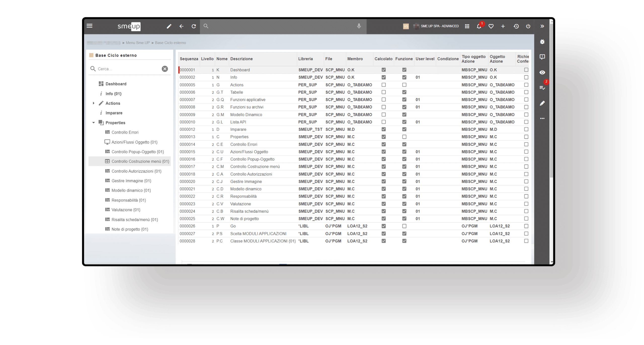Toggle Funzione checkbox for Properties row
The width and height of the screenshot is (644, 345).
click(404, 137)
